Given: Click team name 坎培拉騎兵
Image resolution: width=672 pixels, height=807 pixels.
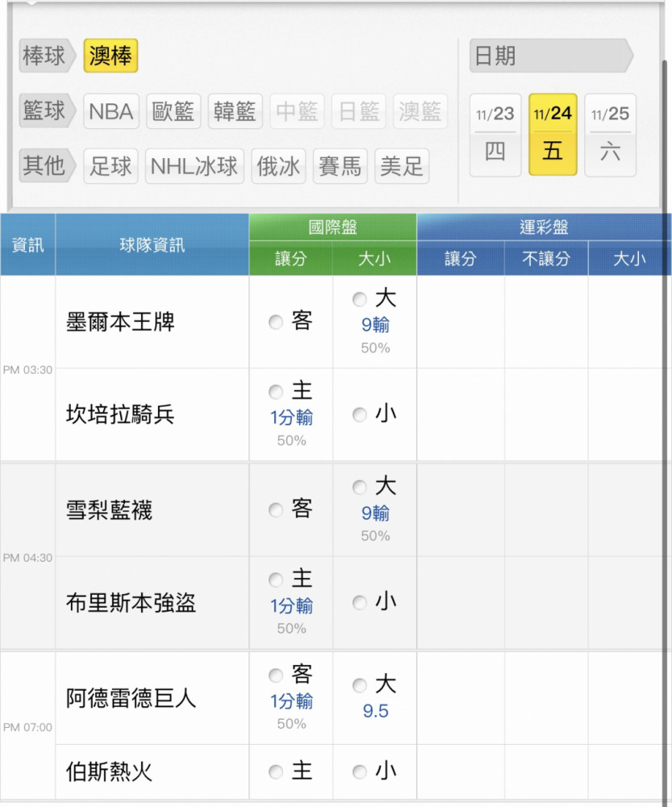Looking at the screenshot, I should 120,414.
